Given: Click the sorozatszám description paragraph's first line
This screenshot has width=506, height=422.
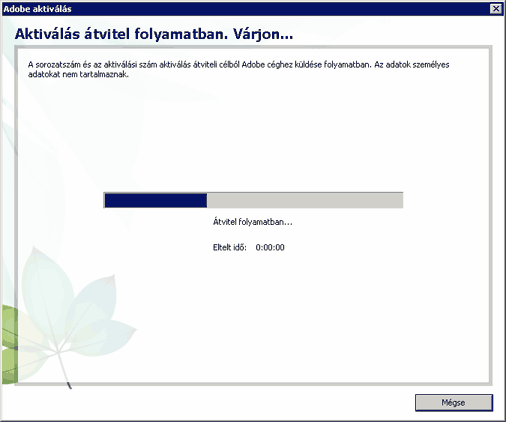Looking at the screenshot, I should [x=239, y=64].
